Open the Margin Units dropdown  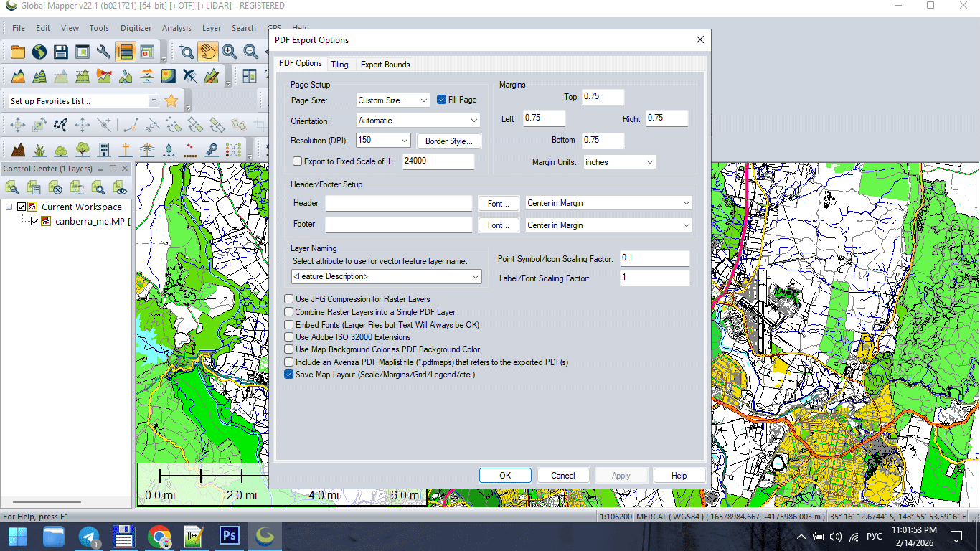[618, 162]
